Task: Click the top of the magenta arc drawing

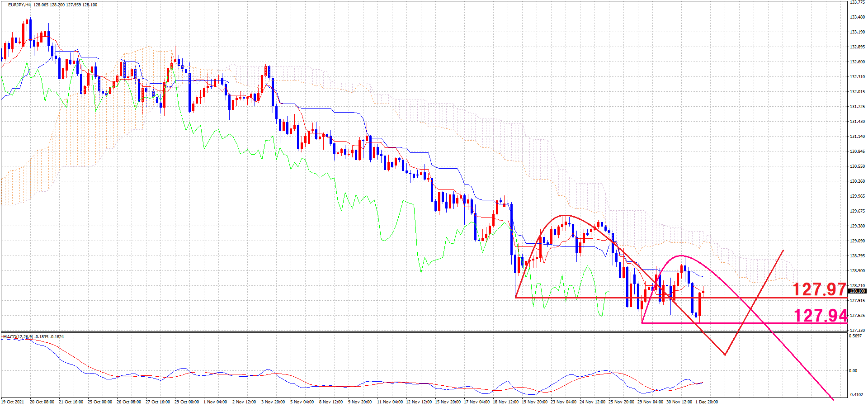Action: pyautogui.click(x=681, y=256)
